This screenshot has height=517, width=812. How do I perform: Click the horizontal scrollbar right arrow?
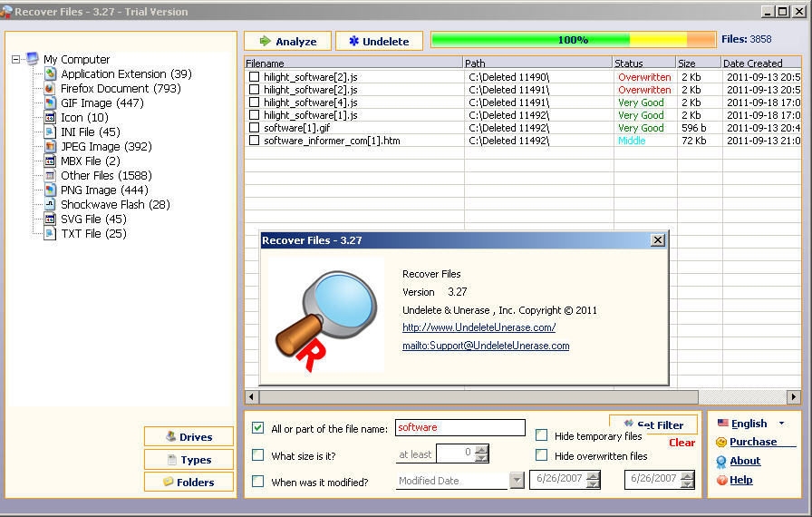793,397
